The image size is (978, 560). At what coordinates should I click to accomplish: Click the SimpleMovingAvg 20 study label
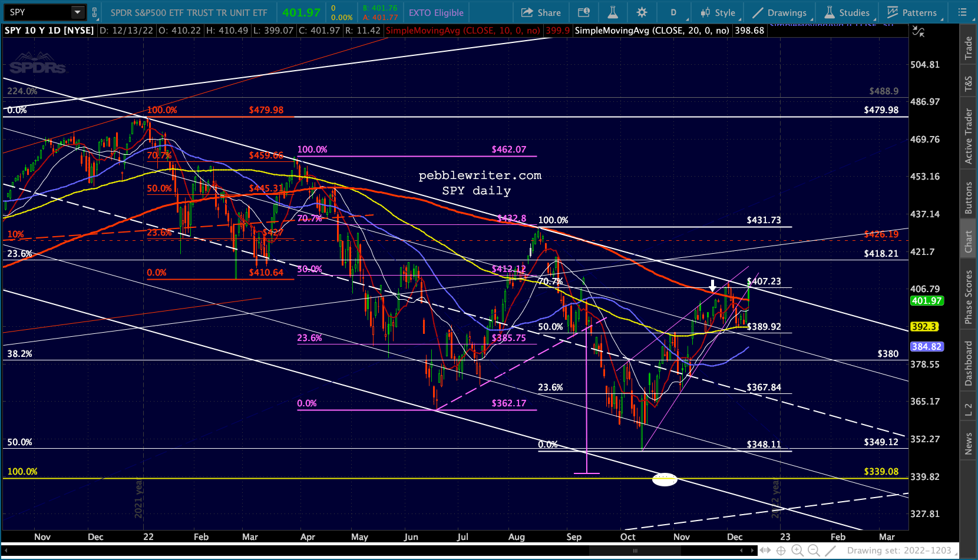click(652, 31)
